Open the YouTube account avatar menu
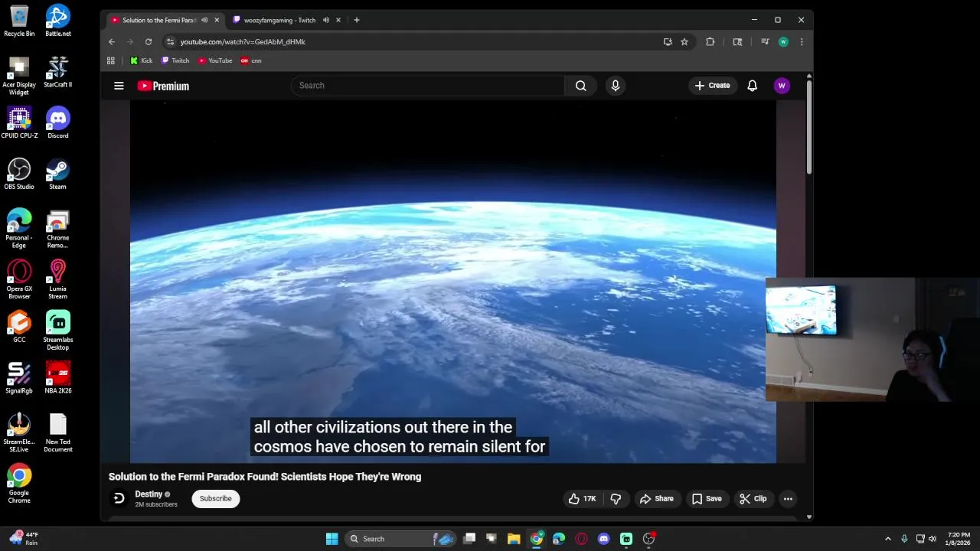Screen dimensions: 980x551 pos(782,86)
